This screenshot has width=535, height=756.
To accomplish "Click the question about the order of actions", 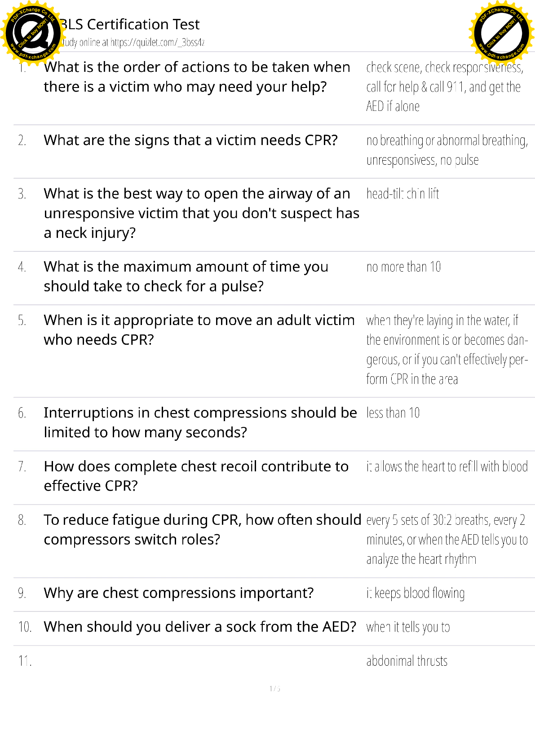I will [197, 77].
